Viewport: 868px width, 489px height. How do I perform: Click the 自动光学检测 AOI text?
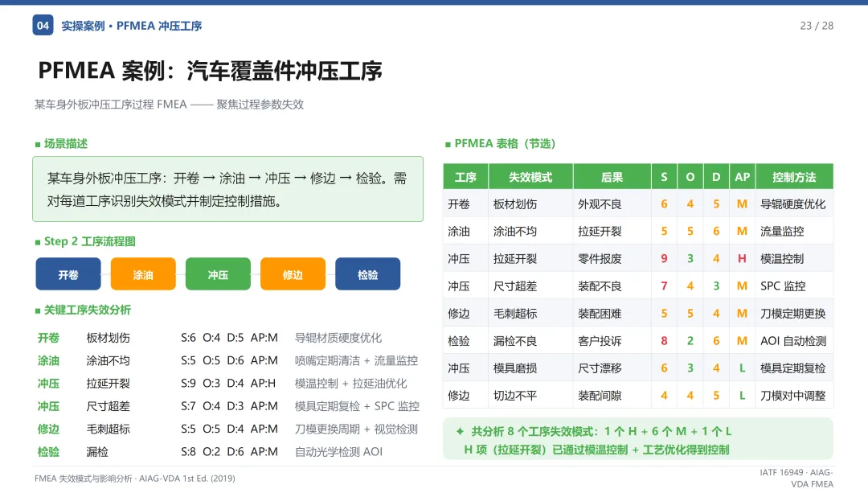tap(338, 452)
